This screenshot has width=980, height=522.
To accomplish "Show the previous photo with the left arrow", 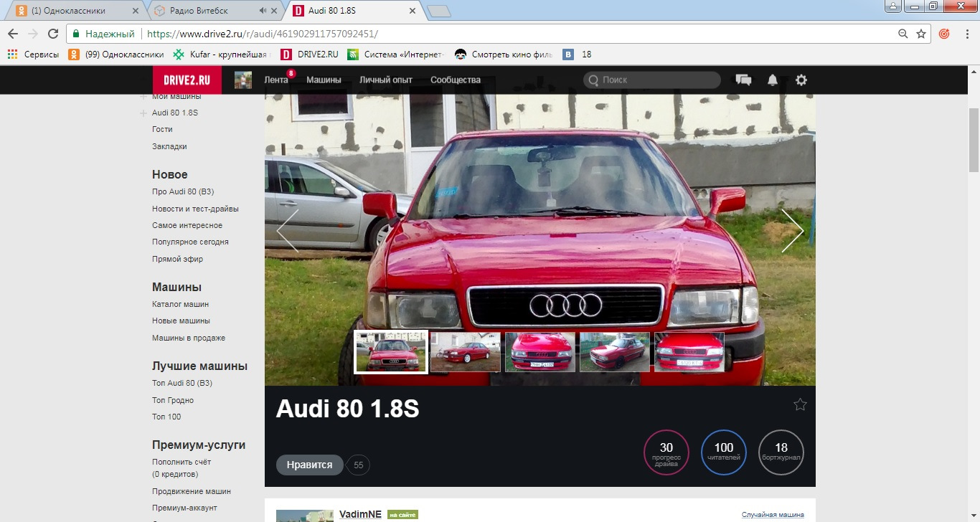I will pos(287,230).
